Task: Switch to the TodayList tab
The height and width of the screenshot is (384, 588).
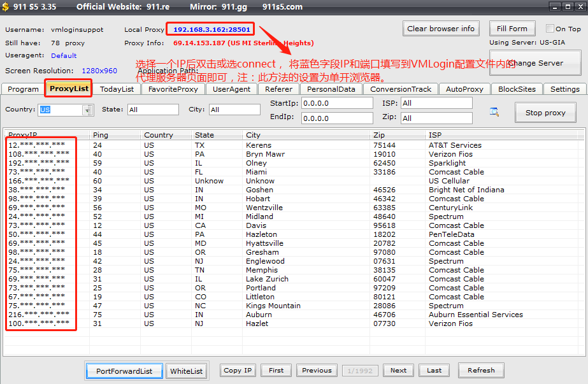Action: (117, 89)
